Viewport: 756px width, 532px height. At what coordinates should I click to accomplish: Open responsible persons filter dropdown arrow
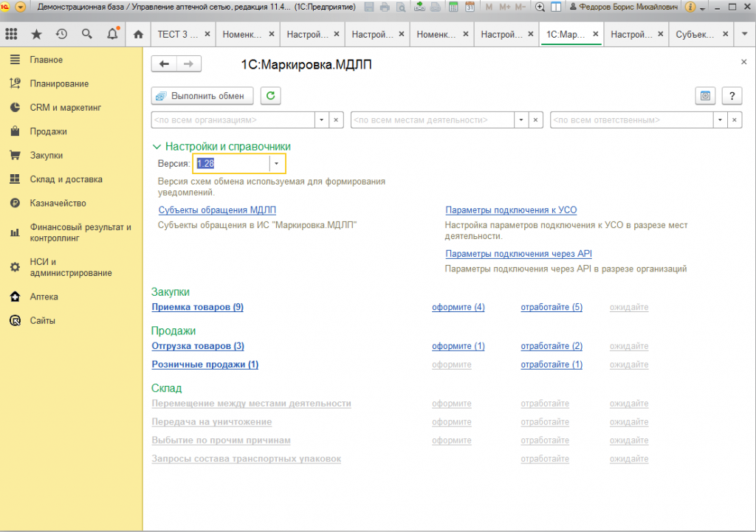tap(720, 120)
